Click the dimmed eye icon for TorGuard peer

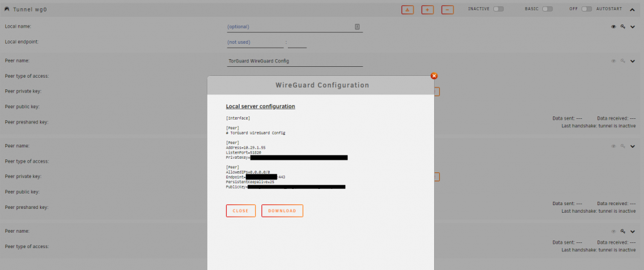pyautogui.click(x=614, y=61)
